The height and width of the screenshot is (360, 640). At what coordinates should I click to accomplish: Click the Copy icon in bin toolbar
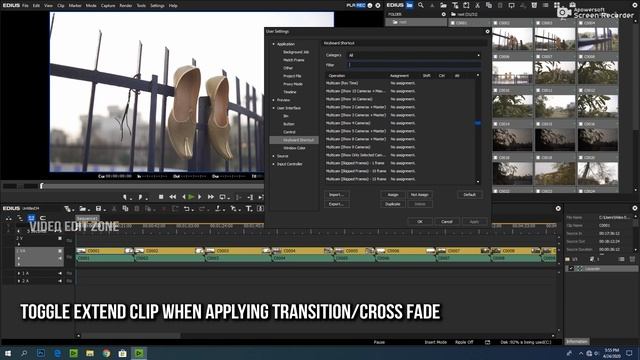489,5
